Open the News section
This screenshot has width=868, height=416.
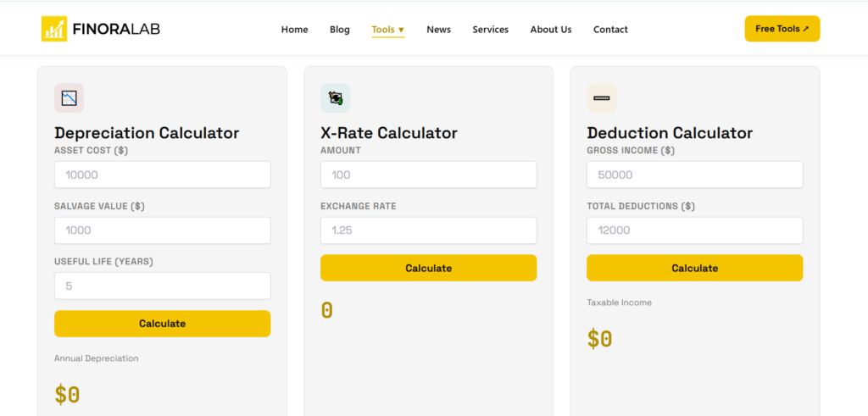click(438, 30)
